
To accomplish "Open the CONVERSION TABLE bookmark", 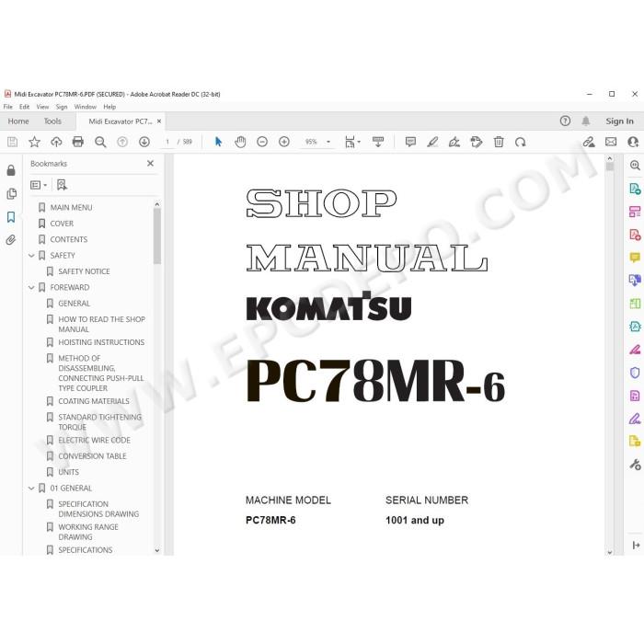I will coord(92,456).
